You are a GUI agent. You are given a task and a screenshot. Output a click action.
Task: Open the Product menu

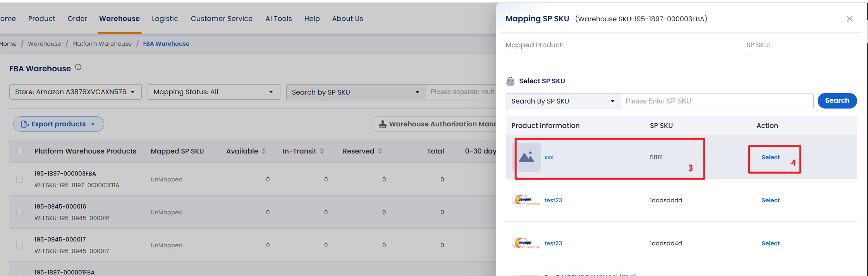[x=41, y=19]
